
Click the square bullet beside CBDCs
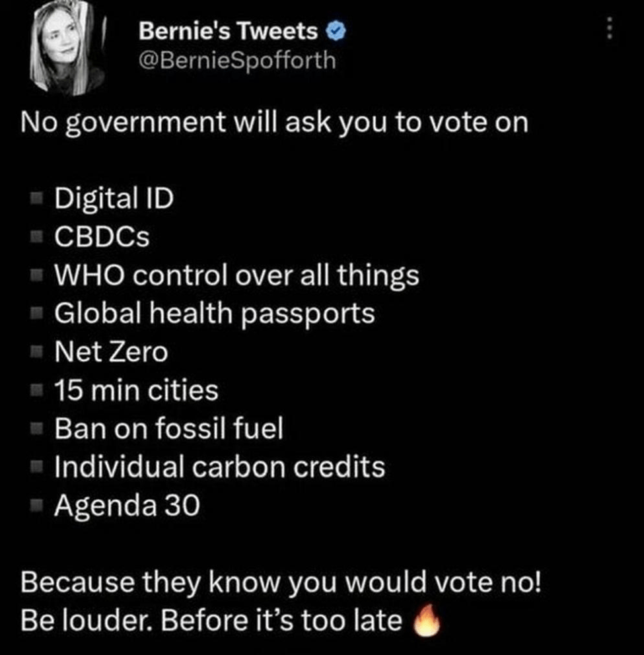36,236
